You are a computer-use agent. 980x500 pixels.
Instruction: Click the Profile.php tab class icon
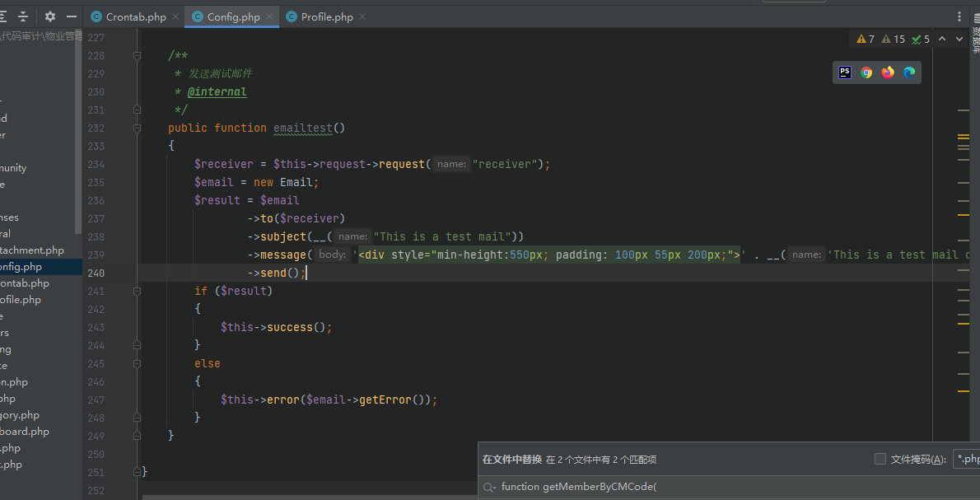tap(292, 16)
